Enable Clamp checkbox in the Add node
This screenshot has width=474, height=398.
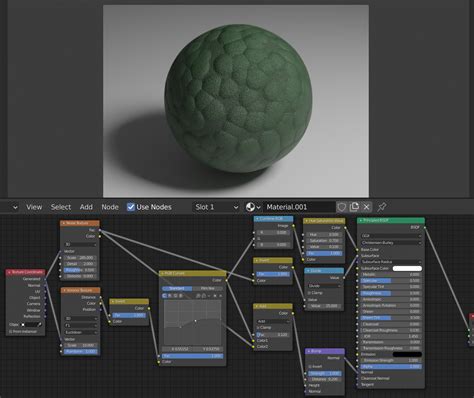pyautogui.click(x=258, y=328)
